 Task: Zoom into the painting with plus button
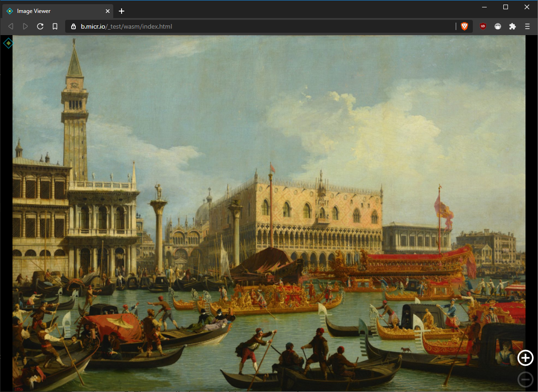(x=526, y=358)
